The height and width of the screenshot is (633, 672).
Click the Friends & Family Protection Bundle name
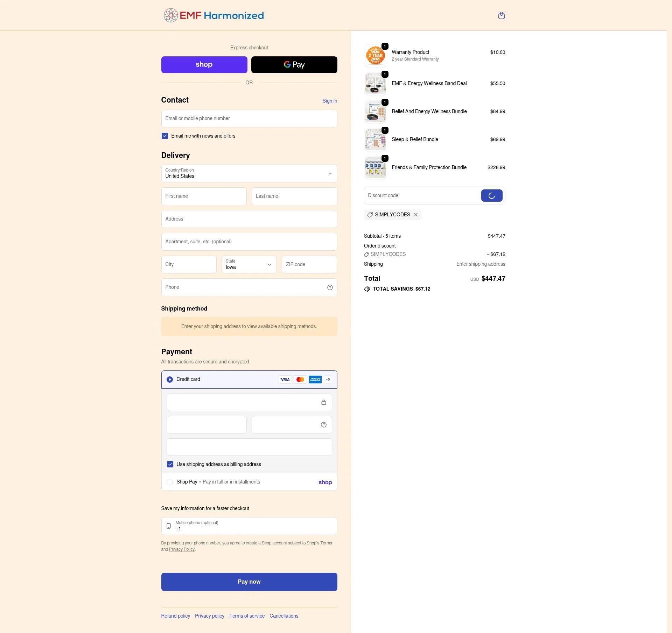coord(429,167)
